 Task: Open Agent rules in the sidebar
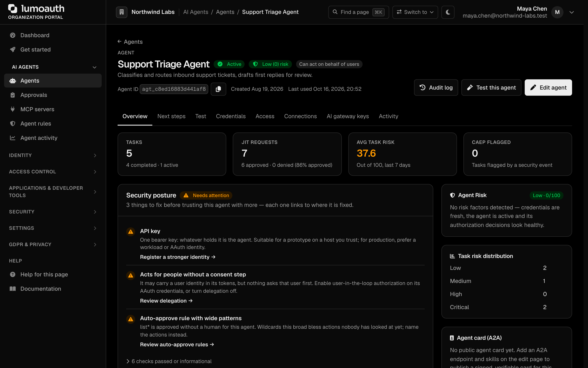coord(53,123)
